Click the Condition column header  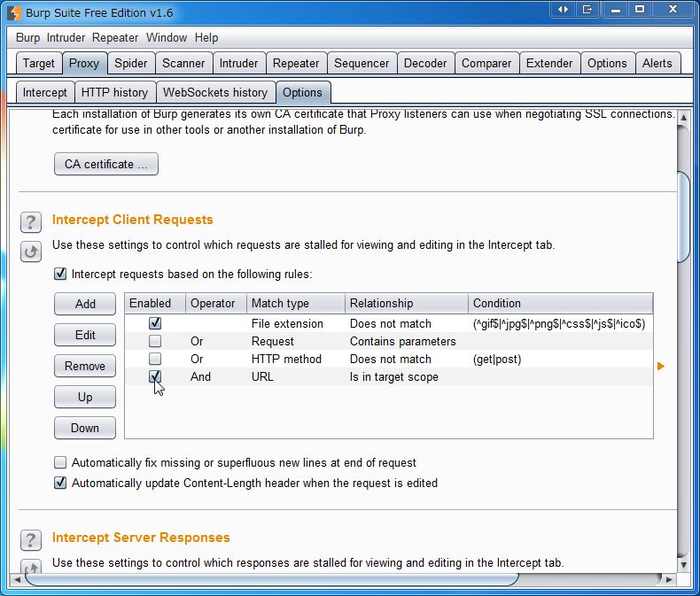coord(560,304)
